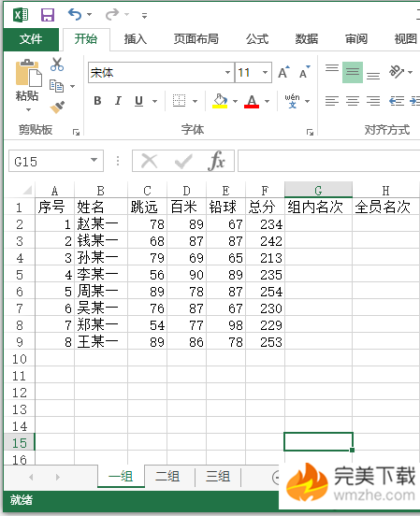Select row 15 header
The width and height of the screenshot is (420, 516).
pos(20,442)
